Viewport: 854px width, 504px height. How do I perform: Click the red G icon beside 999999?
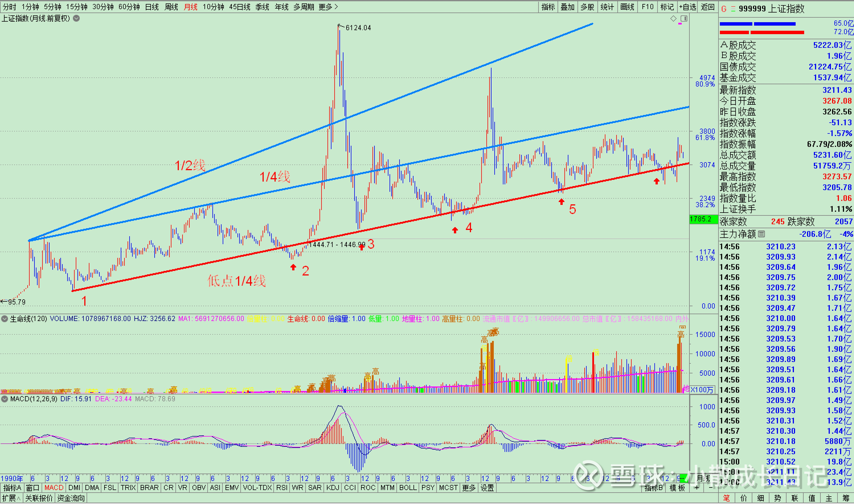tap(724, 9)
